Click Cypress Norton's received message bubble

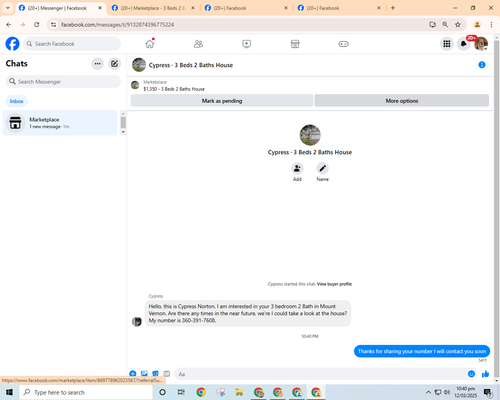coord(248,313)
